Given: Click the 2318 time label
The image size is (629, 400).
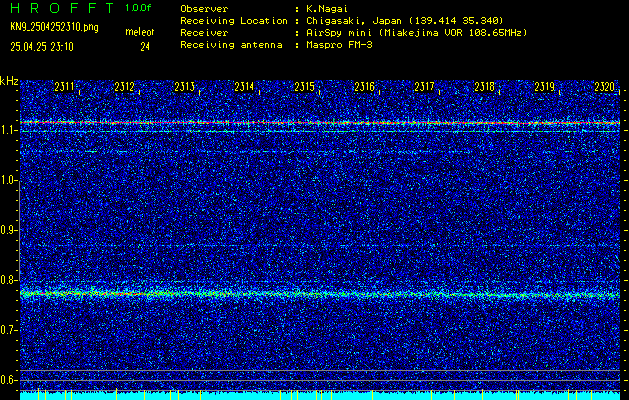Looking at the screenshot, I should coord(484,87).
